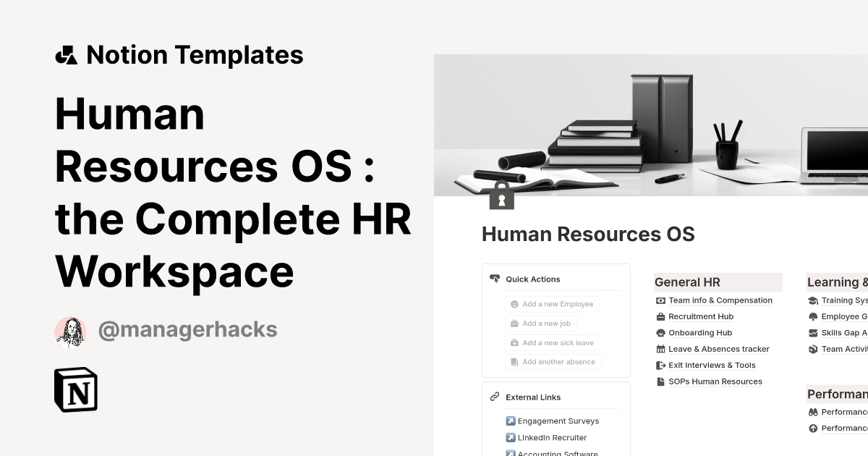Click the cursor icon next to Quick Actions

click(495, 279)
